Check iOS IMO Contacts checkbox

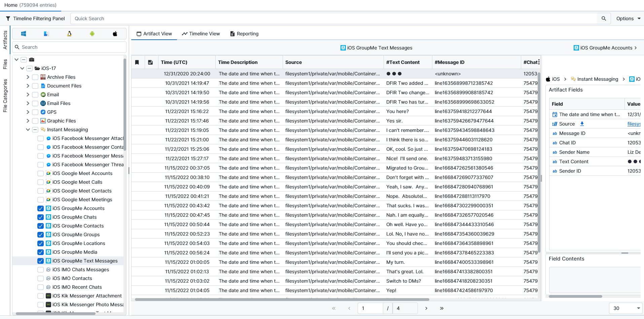click(40, 278)
